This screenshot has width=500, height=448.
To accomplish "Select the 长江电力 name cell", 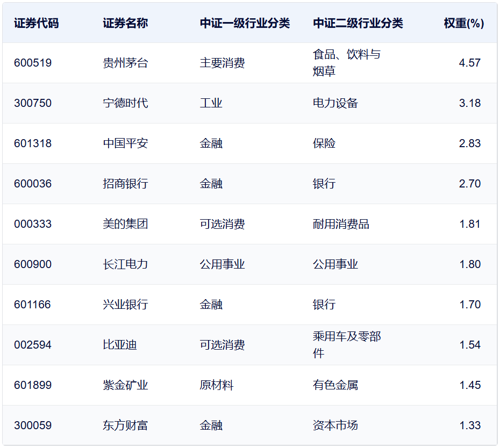I will [125, 264].
